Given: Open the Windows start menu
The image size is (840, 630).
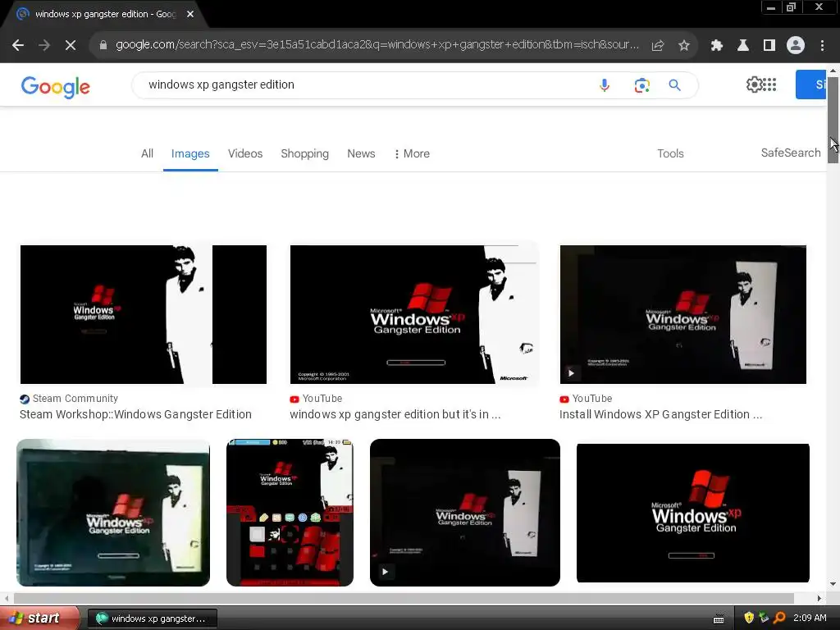Looking at the screenshot, I should click(39, 619).
